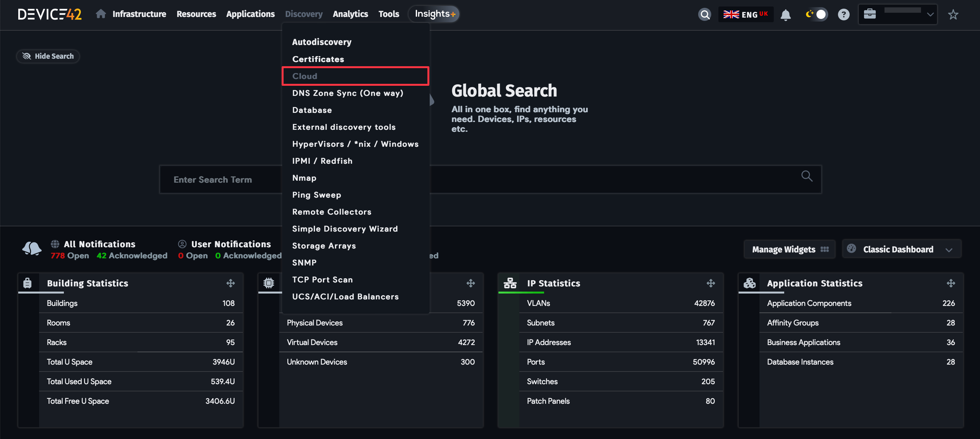
Task: Expand the user account dropdown chevron
Action: coord(930,14)
